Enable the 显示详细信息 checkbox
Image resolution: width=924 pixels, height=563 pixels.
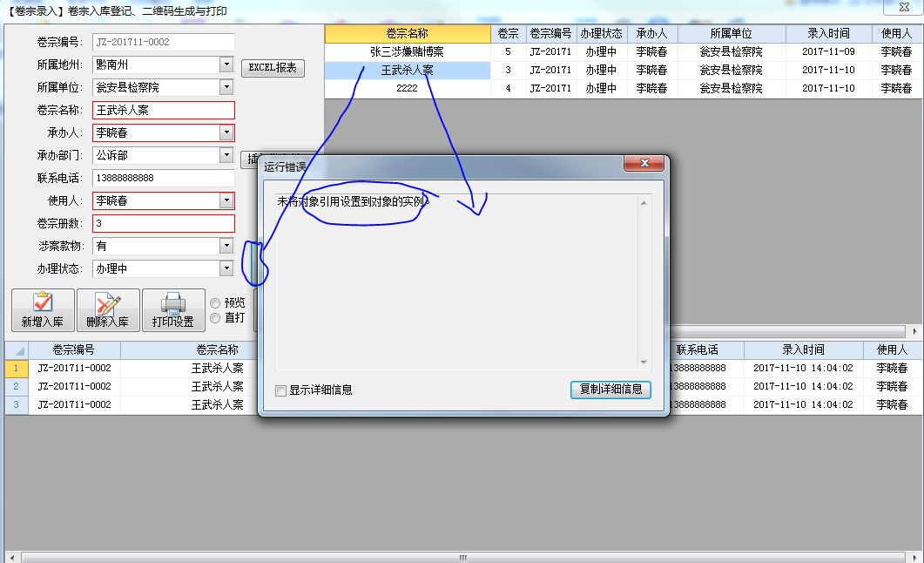coord(280,390)
